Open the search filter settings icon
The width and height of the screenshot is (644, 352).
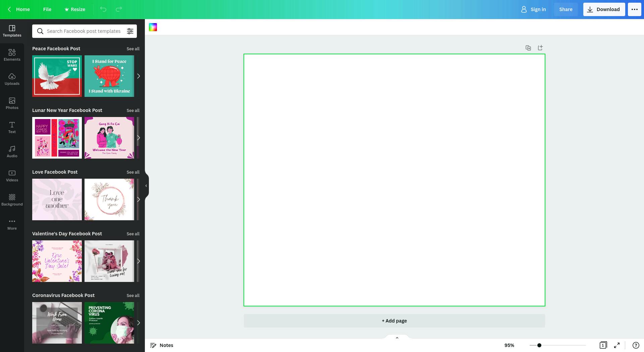coord(130,31)
